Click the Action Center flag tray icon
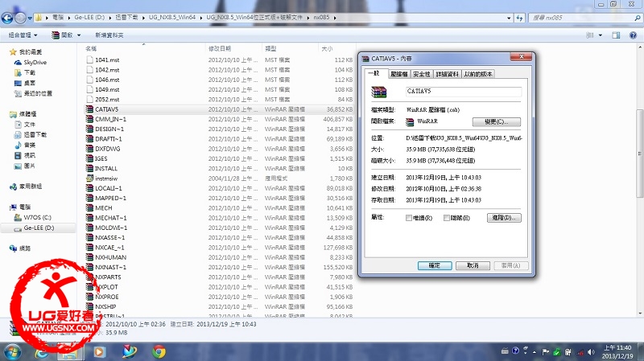The image size is (644, 361). point(546,352)
